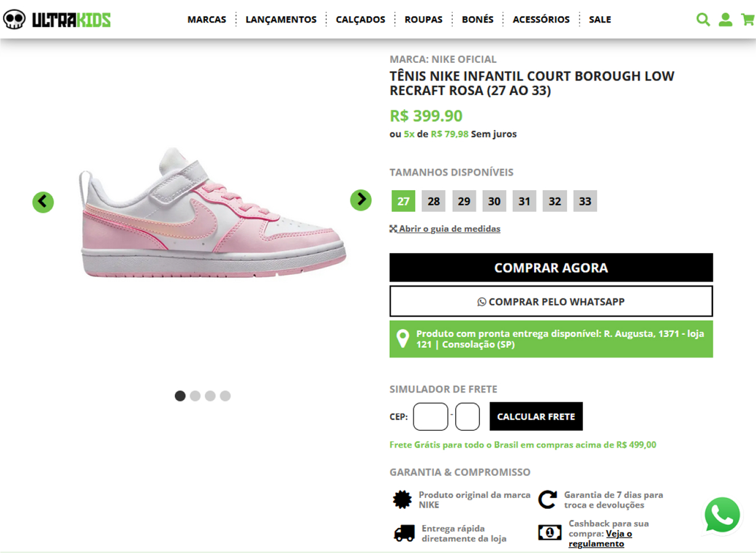Viewport: 756px width, 553px height.
Task: Open the shopping cart icon
Action: click(x=748, y=20)
